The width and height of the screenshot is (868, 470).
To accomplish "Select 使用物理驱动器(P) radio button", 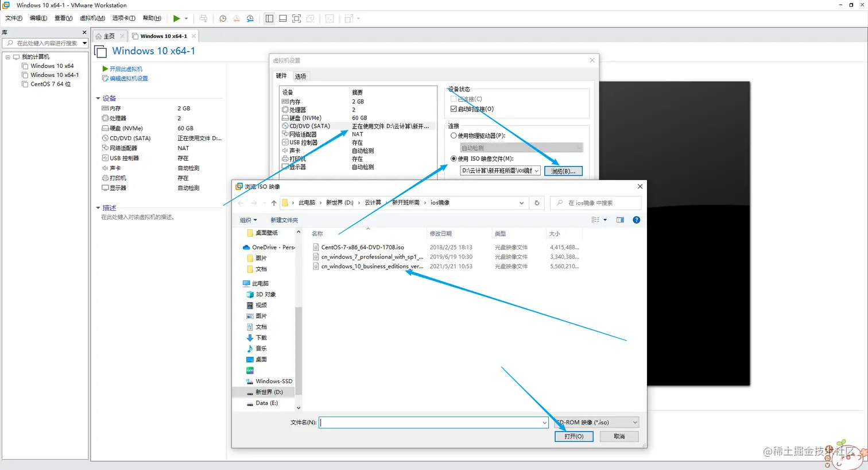I will pyautogui.click(x=454, y=136).
